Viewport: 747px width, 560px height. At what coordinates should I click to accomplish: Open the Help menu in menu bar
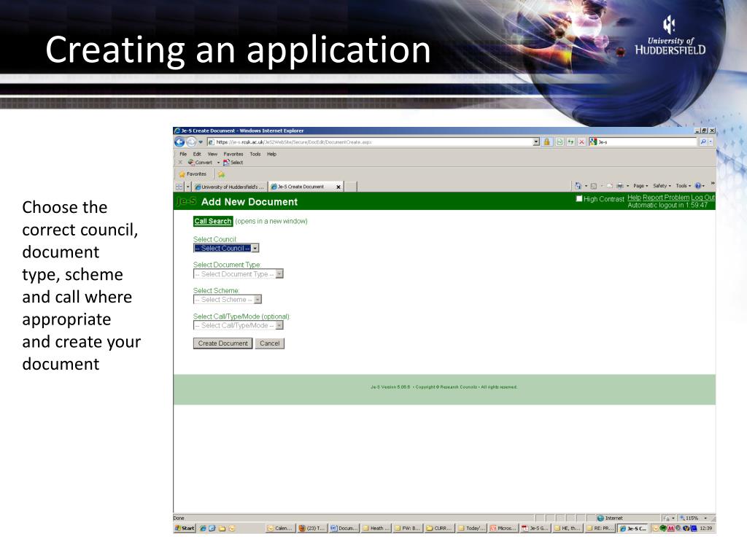point(271,154)
